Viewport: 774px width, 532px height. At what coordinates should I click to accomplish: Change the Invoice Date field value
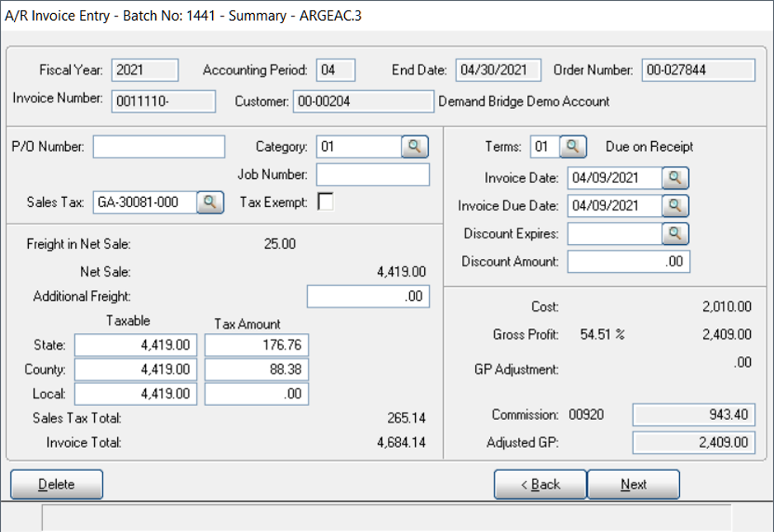pyautogui.click(x=615, y=178)
